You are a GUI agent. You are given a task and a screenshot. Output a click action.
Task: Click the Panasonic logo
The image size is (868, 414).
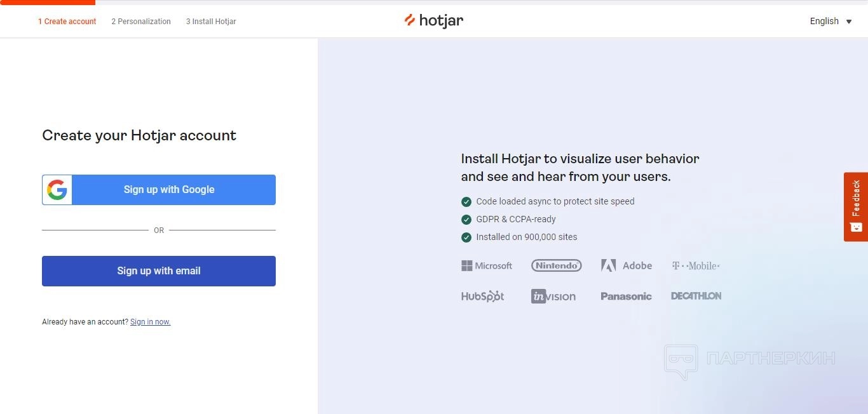pos(626,296)
